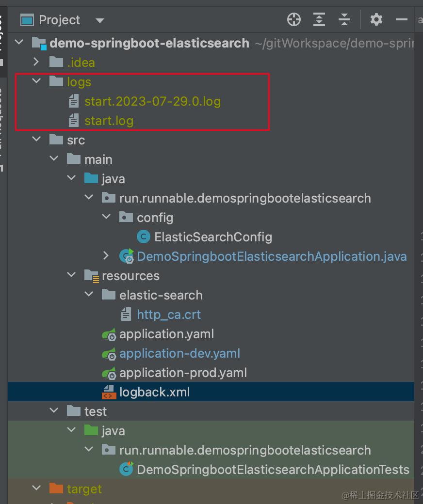The height and width of the screenshot is (504, 423).
Task: Collapse the resources folder
Action: [71, 274]
